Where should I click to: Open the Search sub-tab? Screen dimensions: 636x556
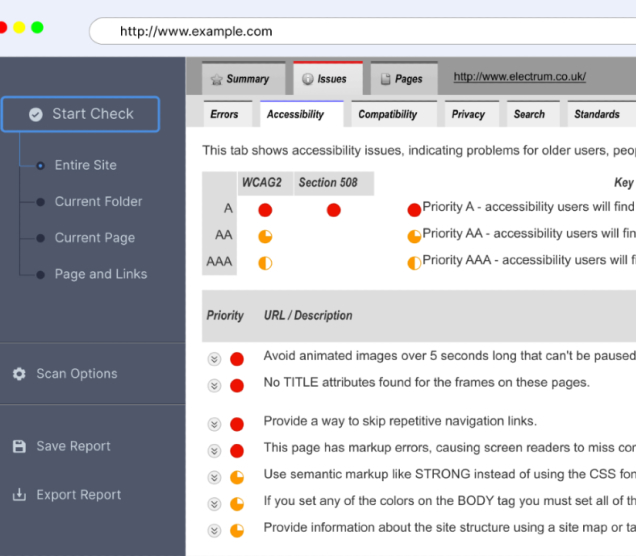pyautogui.click(x=533, y=114)
